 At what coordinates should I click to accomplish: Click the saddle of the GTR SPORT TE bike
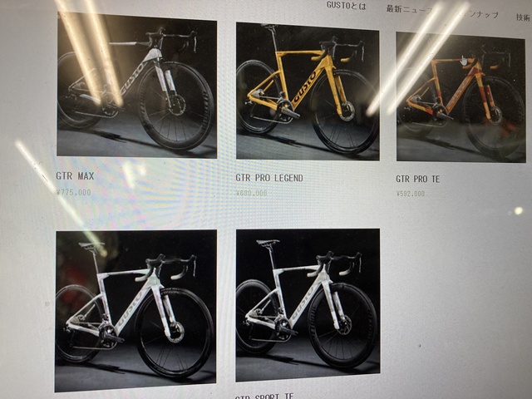coord(268,242)
